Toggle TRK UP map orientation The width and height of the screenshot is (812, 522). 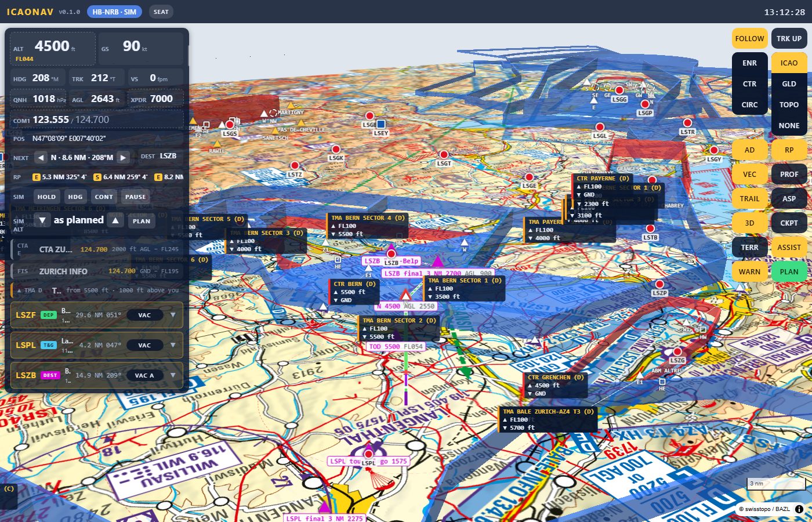(x=789, y=38)
